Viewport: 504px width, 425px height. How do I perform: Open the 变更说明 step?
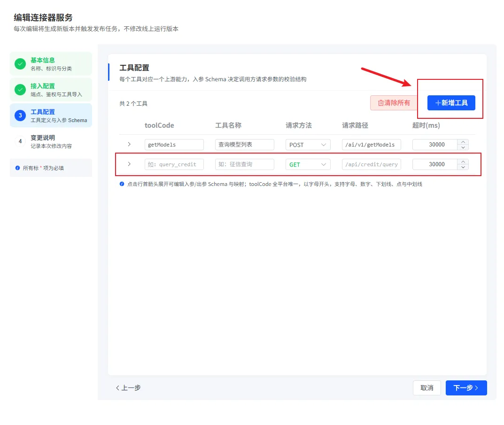pyautogui.click(x=51, y=141)
